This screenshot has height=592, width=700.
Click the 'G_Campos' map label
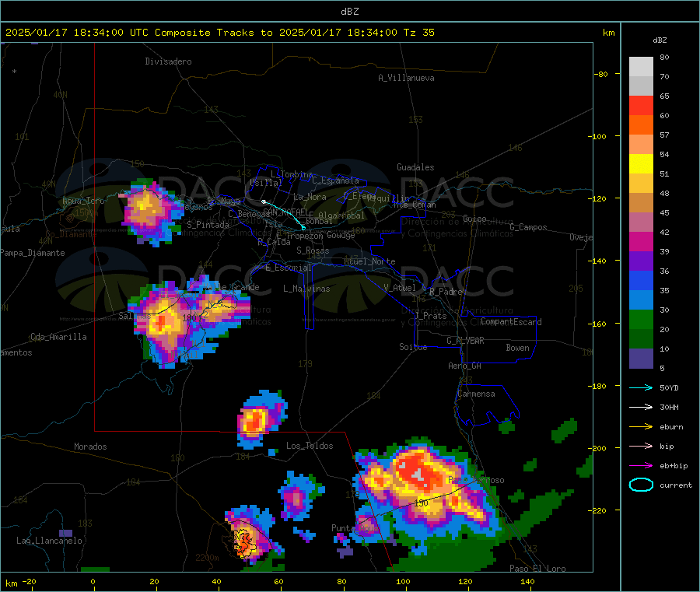point(529,227)
